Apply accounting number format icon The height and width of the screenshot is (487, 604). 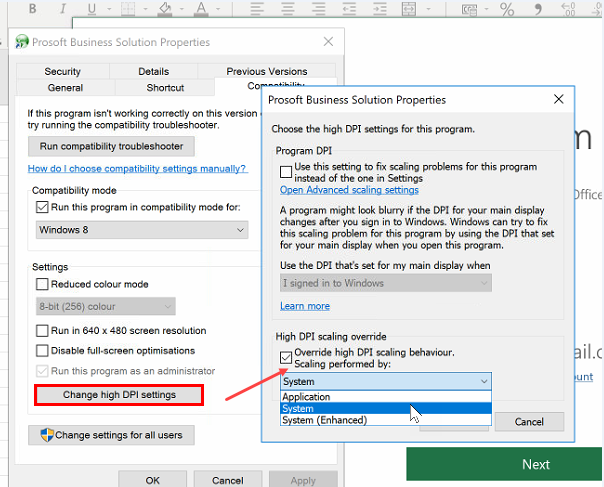[469, 9]
